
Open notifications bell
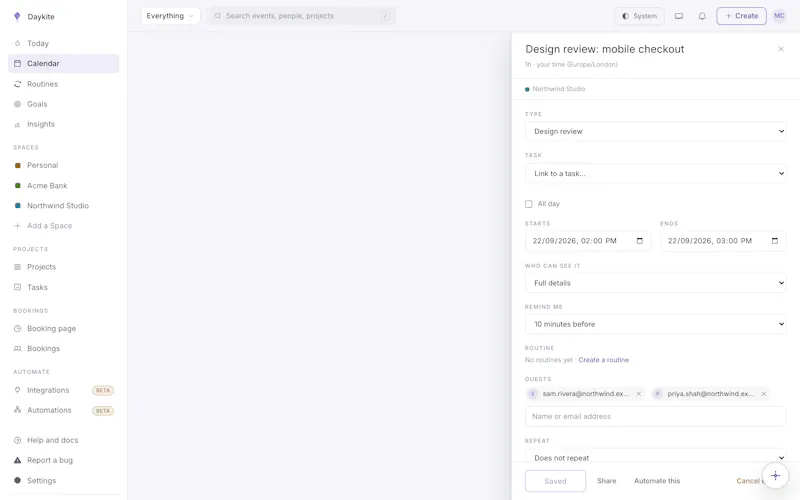pos(702,16)
